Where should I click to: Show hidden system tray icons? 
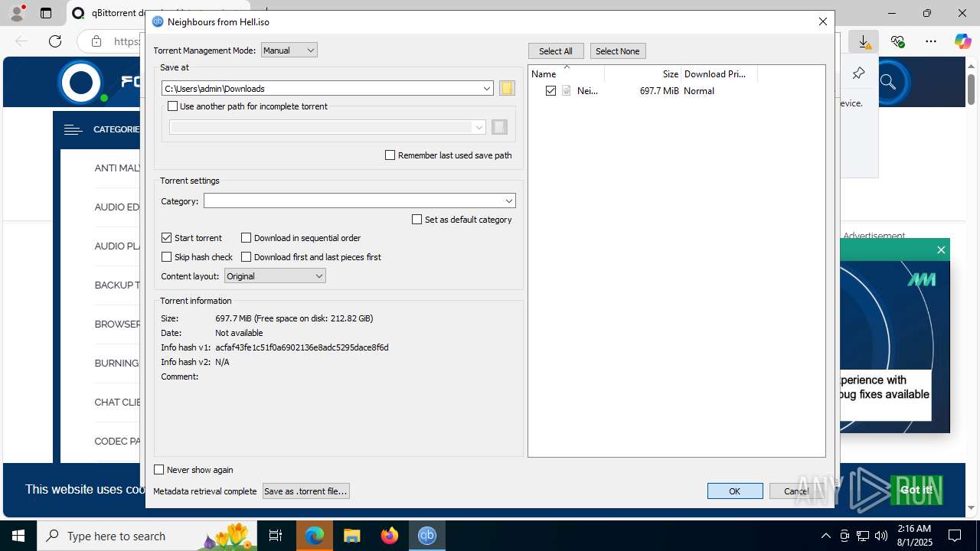(x=825, y=536)
